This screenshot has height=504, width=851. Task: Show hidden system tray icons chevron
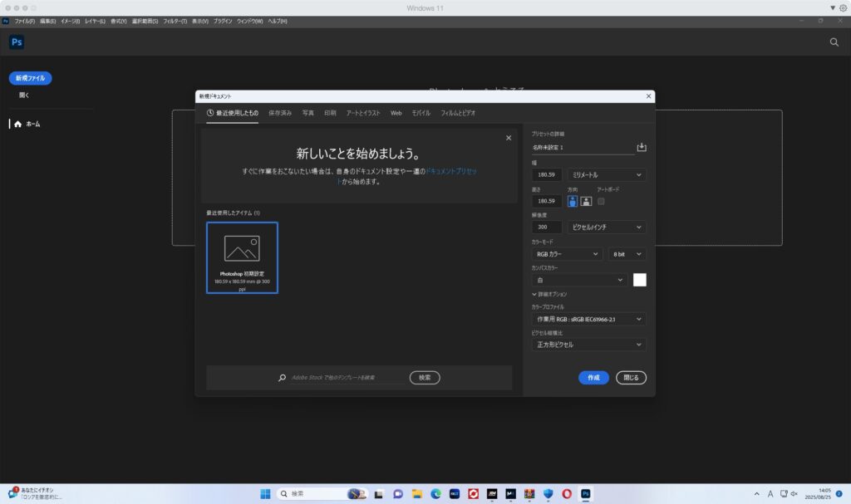756,494
